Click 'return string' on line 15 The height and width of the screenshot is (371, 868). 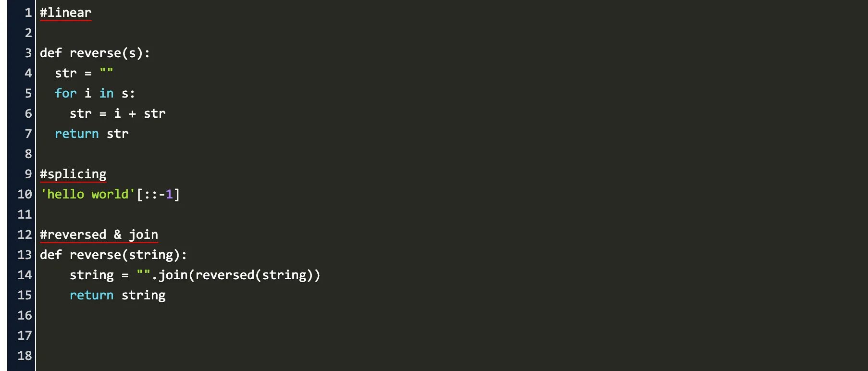(x=117, y=295)
